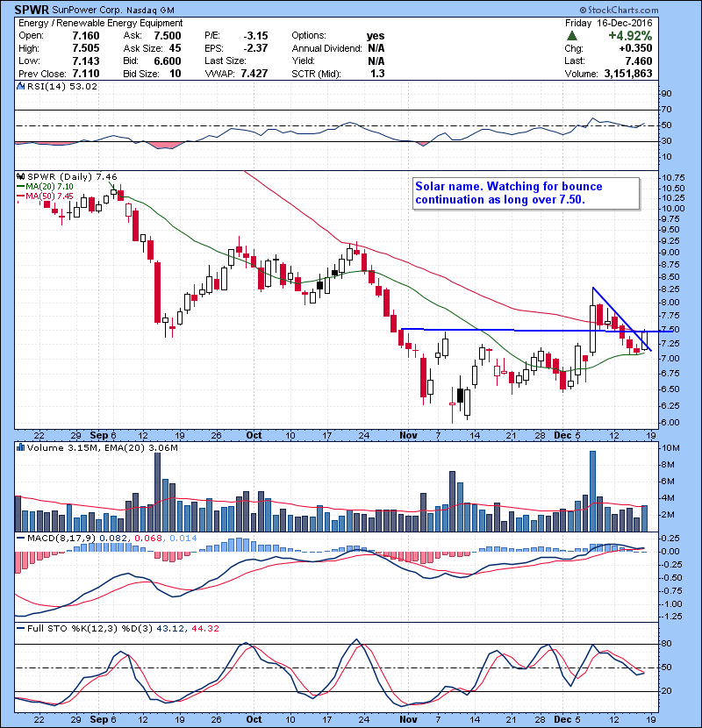Click the Ask value 7.500

168,36
